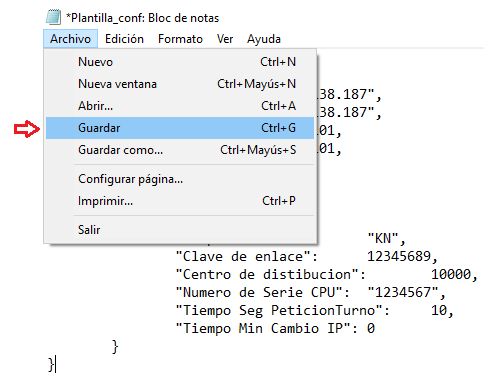This screenshot has height=380, width=489.
Task: Open the Ayuda menu
Action: [x=264, y=39]
